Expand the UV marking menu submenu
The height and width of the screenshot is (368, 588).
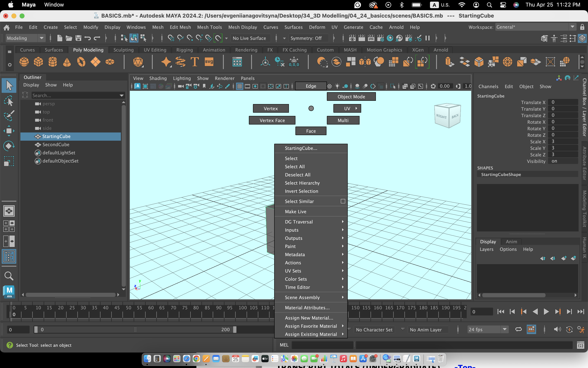347,109
